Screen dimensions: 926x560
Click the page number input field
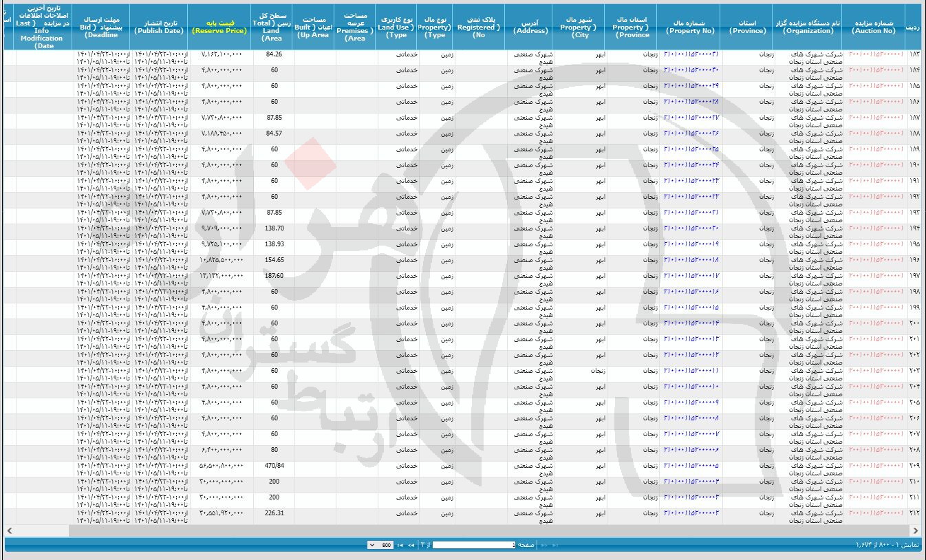pyautogui.click(x=473, y=545)
